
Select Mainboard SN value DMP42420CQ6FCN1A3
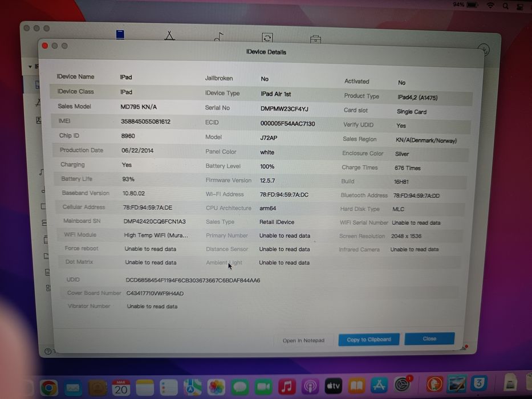[155, 222]
